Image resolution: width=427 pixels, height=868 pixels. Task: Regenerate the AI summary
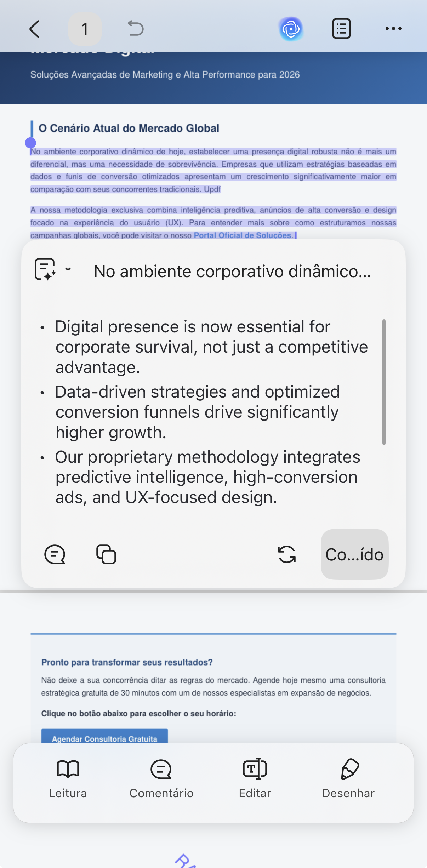point(287,554)
